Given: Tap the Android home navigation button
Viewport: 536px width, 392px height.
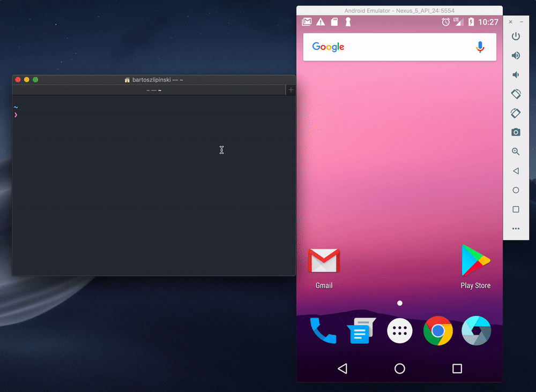Looking at the screenshot, I should [400, 368].
